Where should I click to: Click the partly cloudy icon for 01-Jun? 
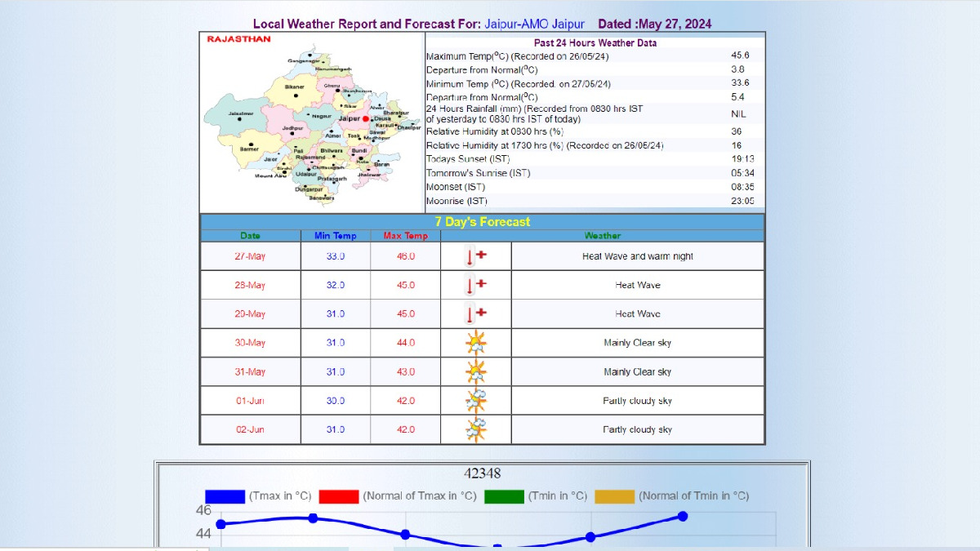point(476,400)
